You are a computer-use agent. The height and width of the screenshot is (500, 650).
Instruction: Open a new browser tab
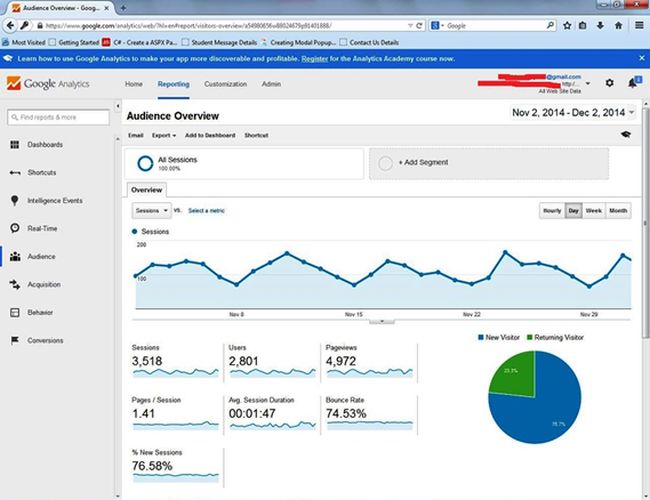point(123,8)
